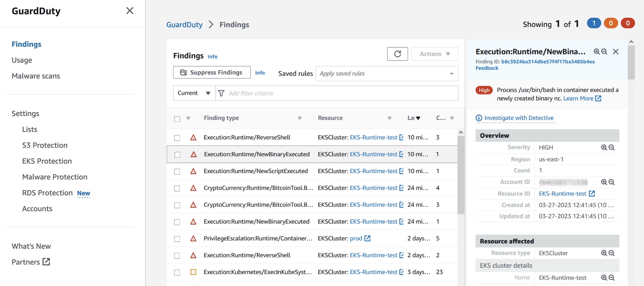Toggle the select-all findings checkbox
Screen dimensions: 644x286
click(x=177, y=119)
